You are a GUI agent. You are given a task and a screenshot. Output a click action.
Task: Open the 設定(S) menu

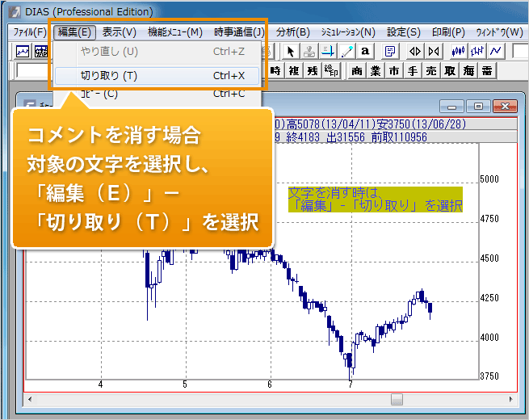404,32
